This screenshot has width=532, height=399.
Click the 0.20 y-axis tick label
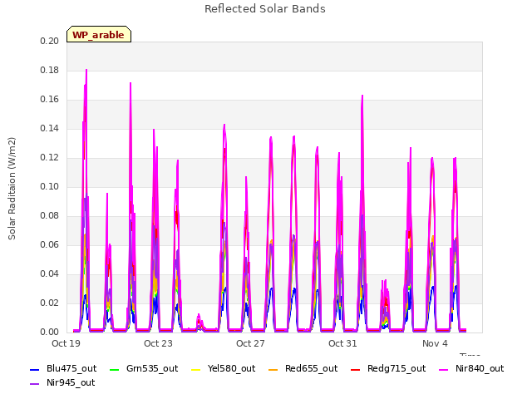pos(49,41)
